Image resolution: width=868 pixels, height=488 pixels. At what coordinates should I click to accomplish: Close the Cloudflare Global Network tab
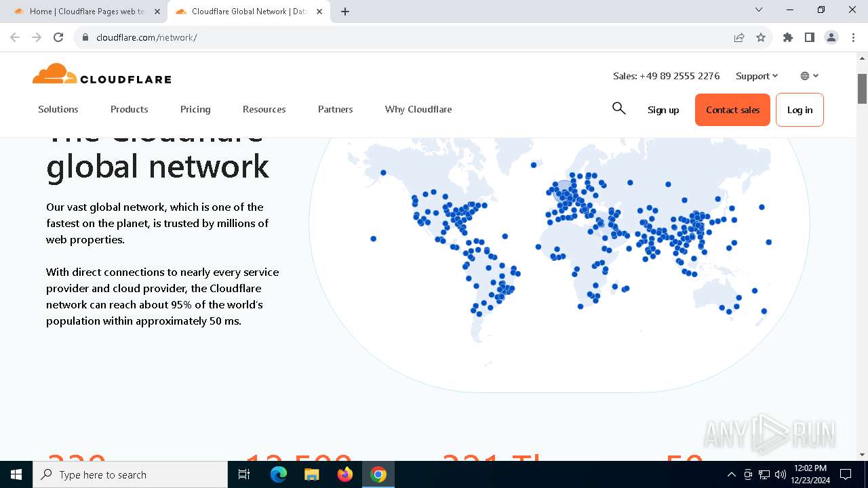[x=319, y=12]
